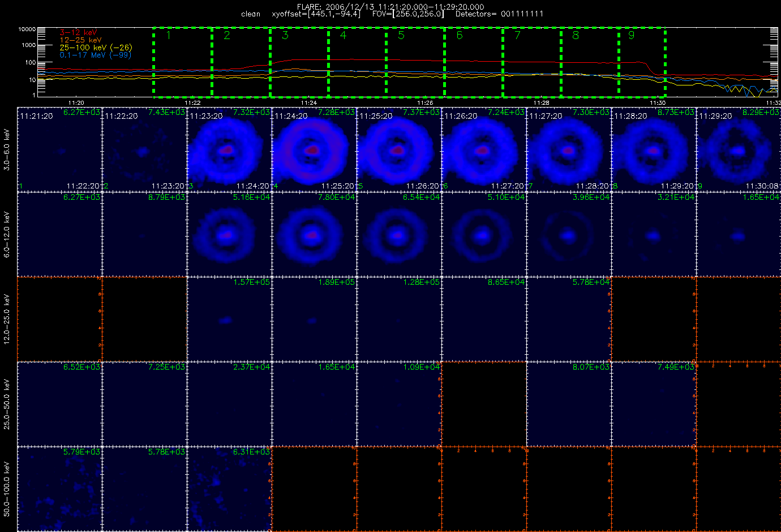Screen dimensions: 781x532
Task: Select interval number 9 in the lightcurve
Action: 642,62
